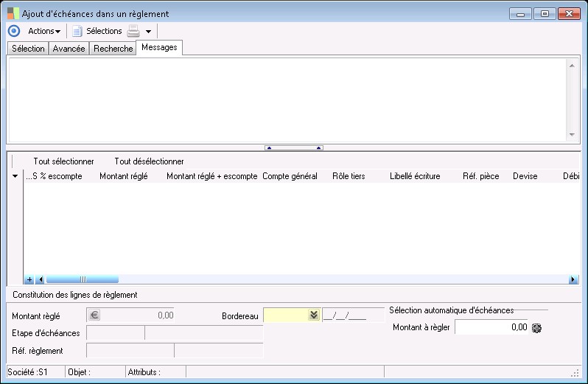The image size is (588, 384).
Task: Click the application icon in the title bar
Action: tap(13, 13)
